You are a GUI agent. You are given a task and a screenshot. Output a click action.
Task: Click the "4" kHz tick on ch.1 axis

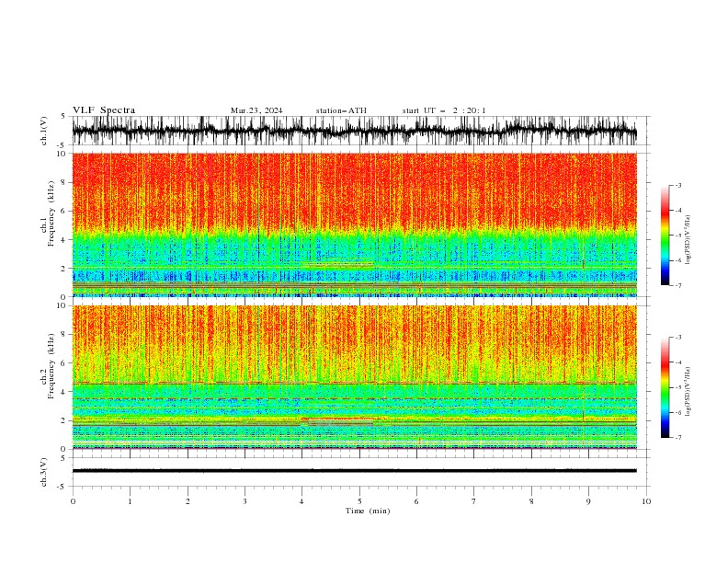pyautogui.click(x=64, y=240)
